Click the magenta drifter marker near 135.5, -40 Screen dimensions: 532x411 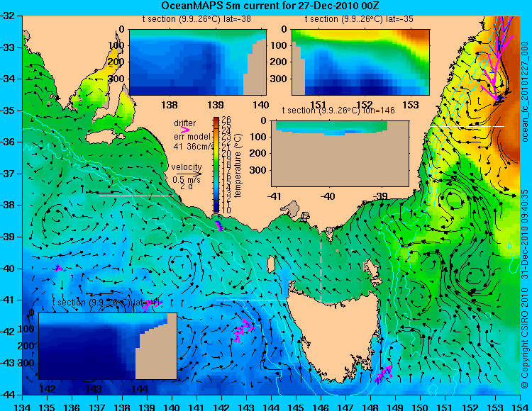pyautogui.click(x=59, y=268)
